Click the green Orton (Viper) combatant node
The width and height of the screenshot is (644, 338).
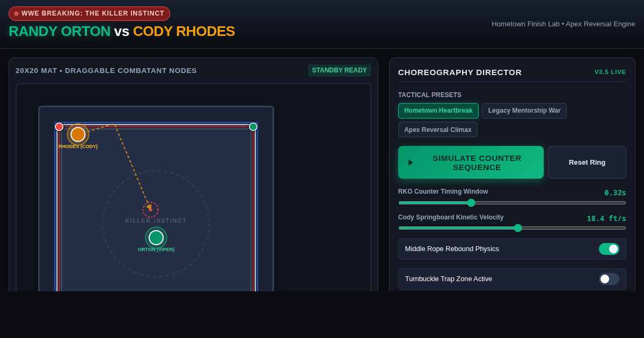coord(156,238)
